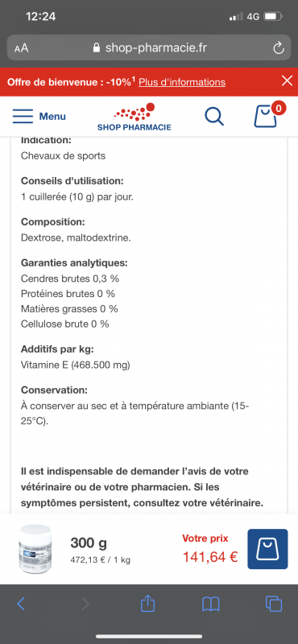The height and width of the screenshot is (644, 298).
Task: Show Safari open tabs overview
Action: 274,603
